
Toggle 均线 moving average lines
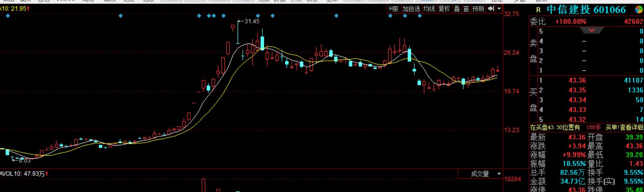pos(429,9)
